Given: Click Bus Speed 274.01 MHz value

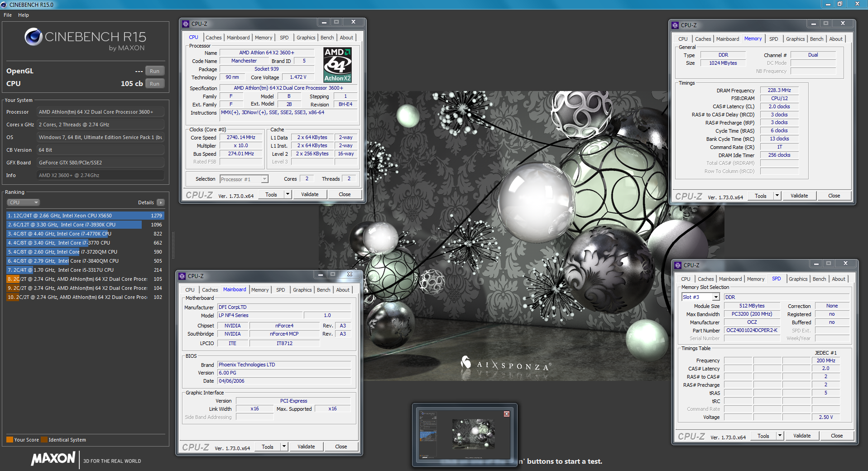Looking at the screenshot, I should pos(241,154).
